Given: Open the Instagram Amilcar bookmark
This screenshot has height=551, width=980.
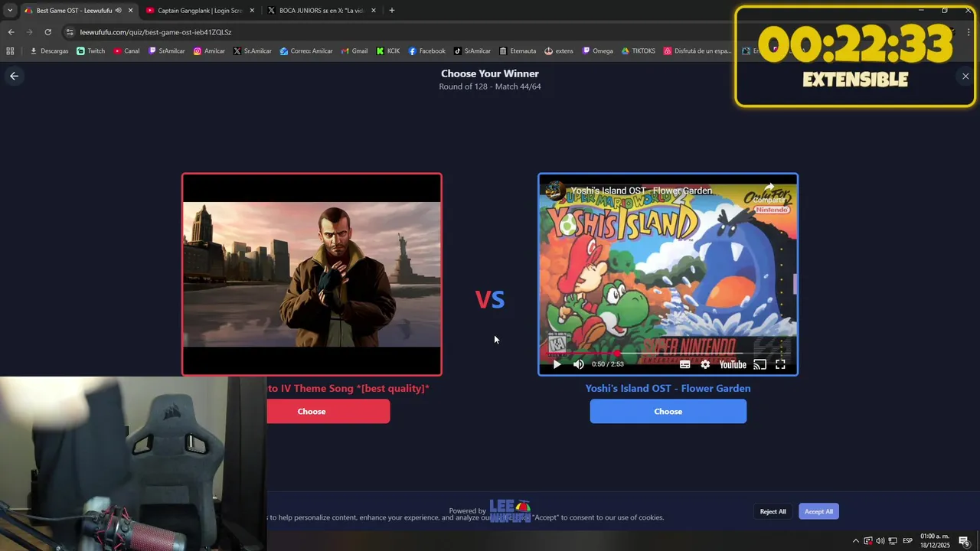Looking at the screenshot, I should click(x=209, y=51).
